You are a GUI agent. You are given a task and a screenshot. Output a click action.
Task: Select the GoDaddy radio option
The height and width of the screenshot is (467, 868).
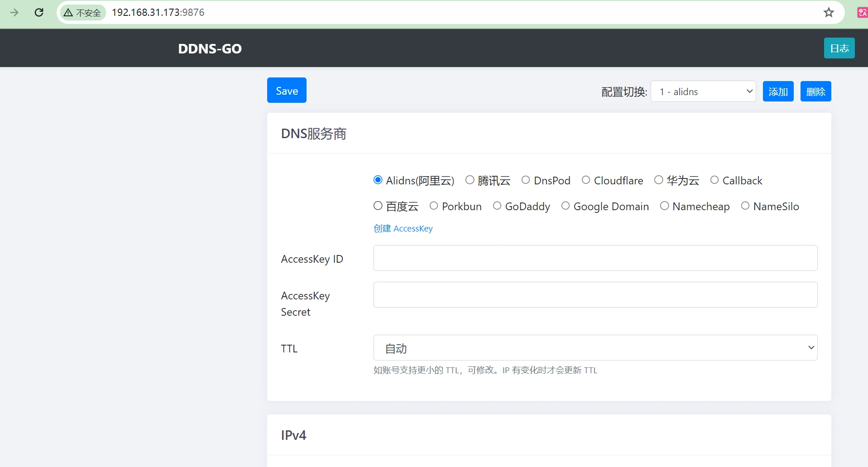point(497,206)
